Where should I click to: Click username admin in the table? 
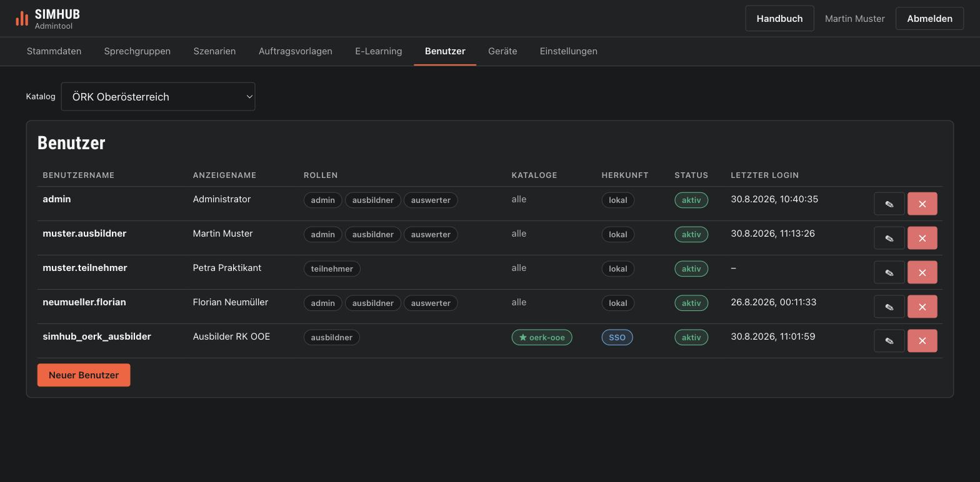[x=56, y=199]
